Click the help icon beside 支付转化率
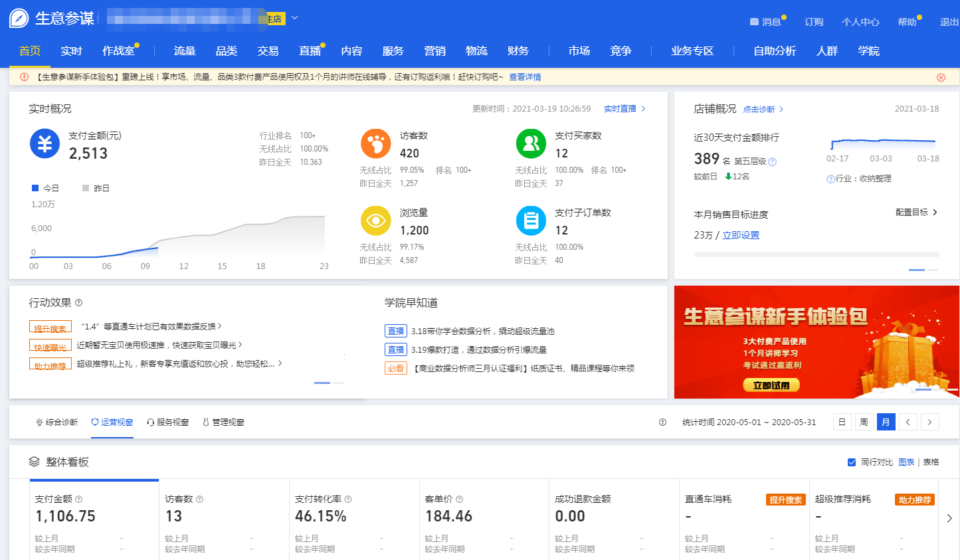This screenshot has width=960, height=560. point(348,499)
